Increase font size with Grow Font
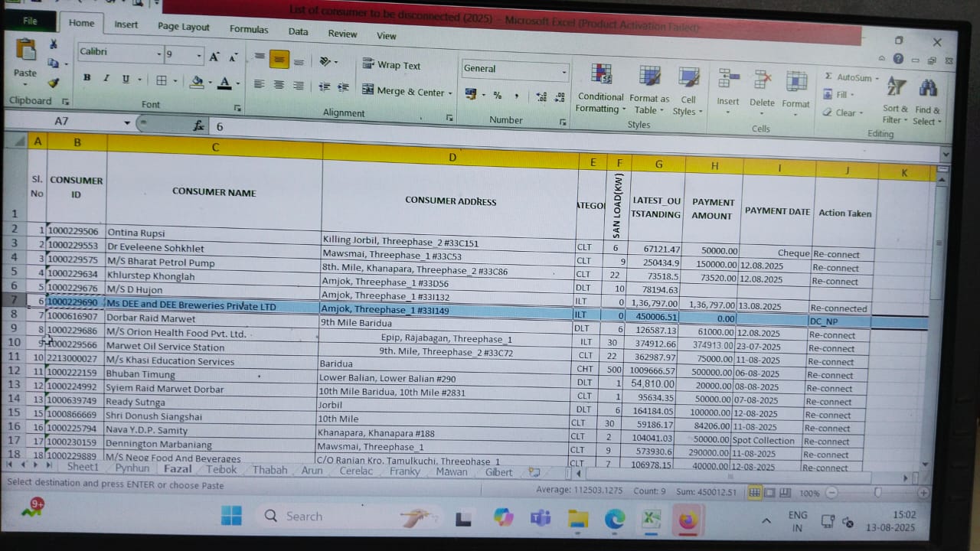The width and height of the screenshot is (980, 551). tap(214, 57)
